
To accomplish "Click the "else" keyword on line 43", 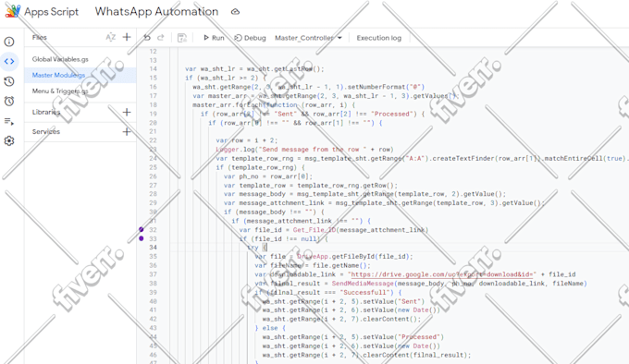I will click(x=270, y=328).
